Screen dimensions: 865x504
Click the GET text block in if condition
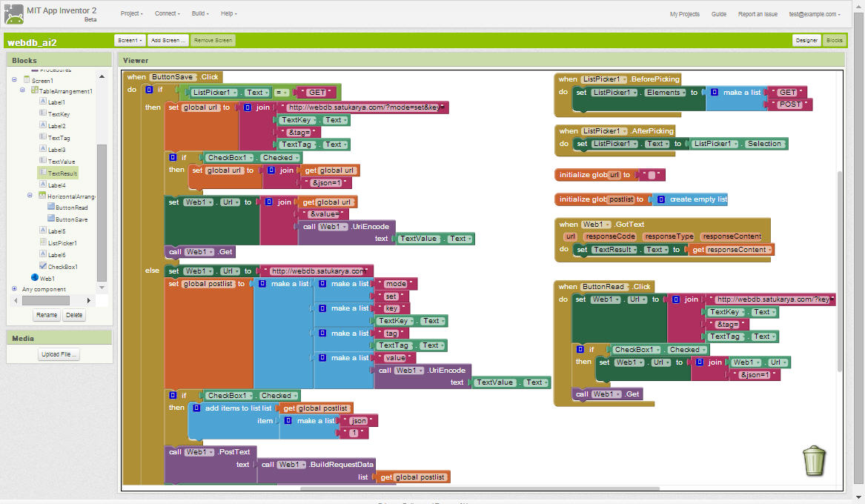click(x=316, y=92)
